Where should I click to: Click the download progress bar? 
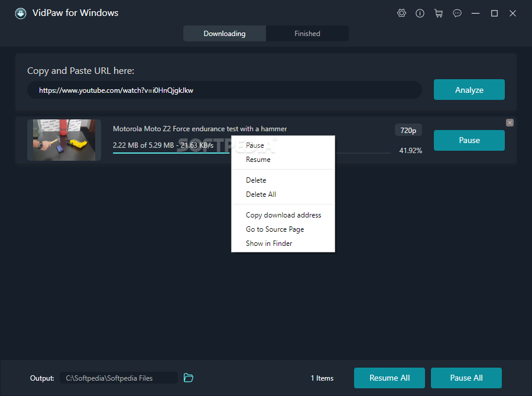[x=251, y=153]
